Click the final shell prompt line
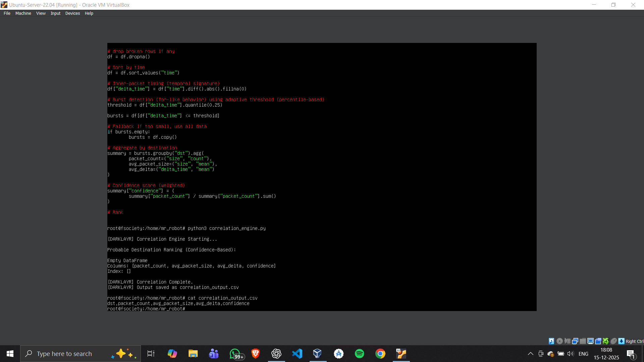Viewport: 644px width, 362px height. (x=146, y=309)
